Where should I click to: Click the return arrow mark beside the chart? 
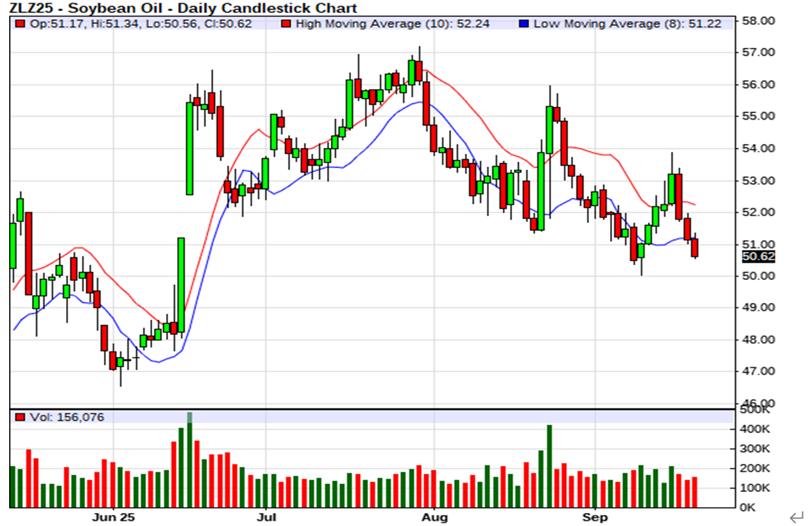(x=796, y=517)
